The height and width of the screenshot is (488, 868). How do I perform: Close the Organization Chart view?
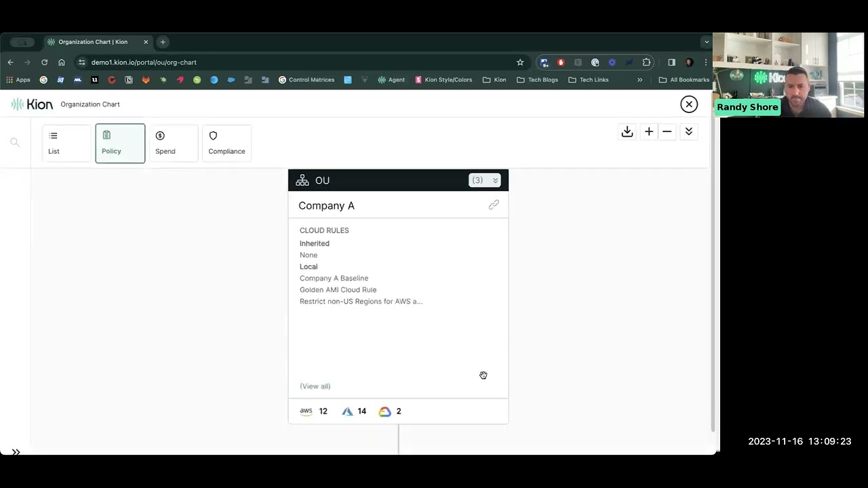(x=689, y=104)
